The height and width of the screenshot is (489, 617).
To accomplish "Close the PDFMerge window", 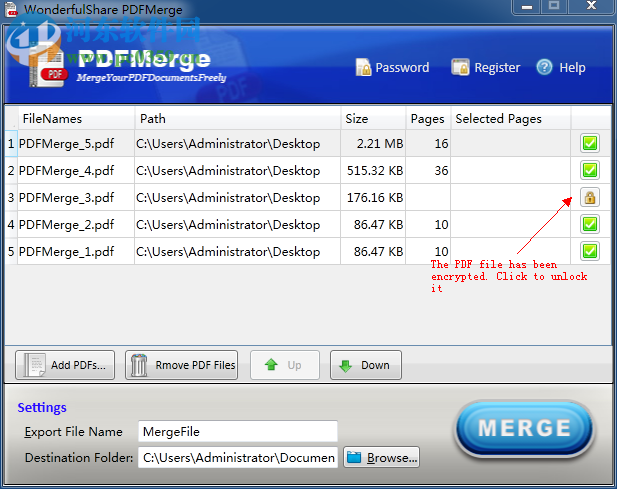I will pyautogui.click(x=591, y=6).
